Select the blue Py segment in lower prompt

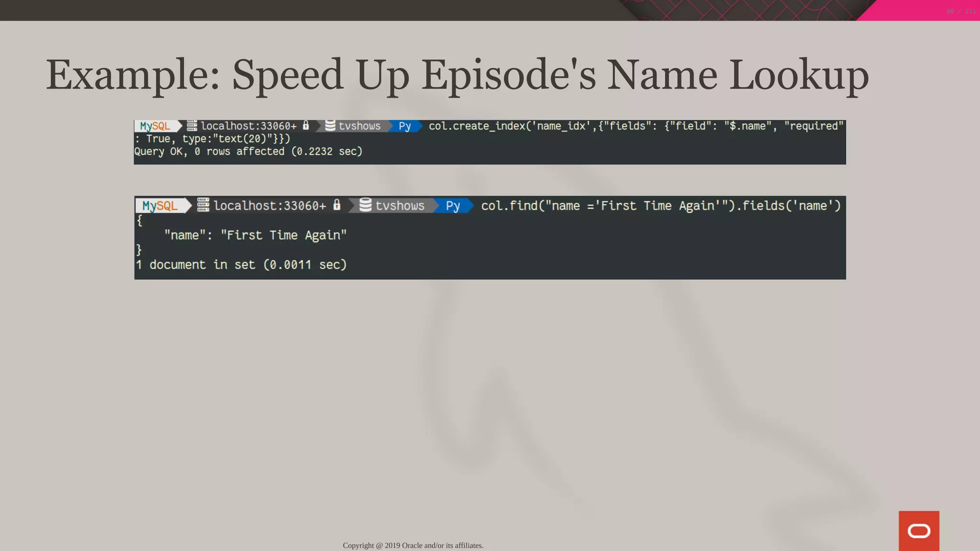coord(453,206)
